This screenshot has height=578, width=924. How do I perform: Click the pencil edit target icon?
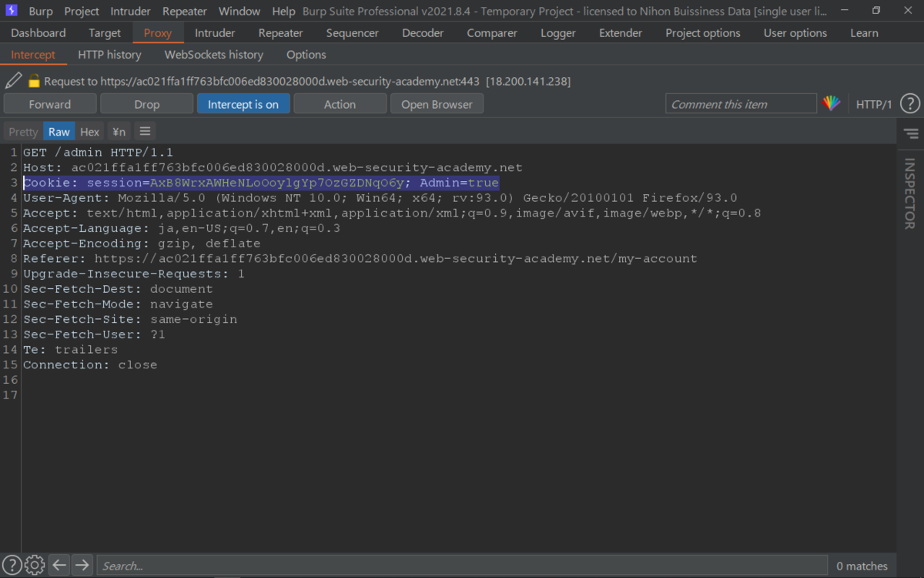[x=13, y=80]
